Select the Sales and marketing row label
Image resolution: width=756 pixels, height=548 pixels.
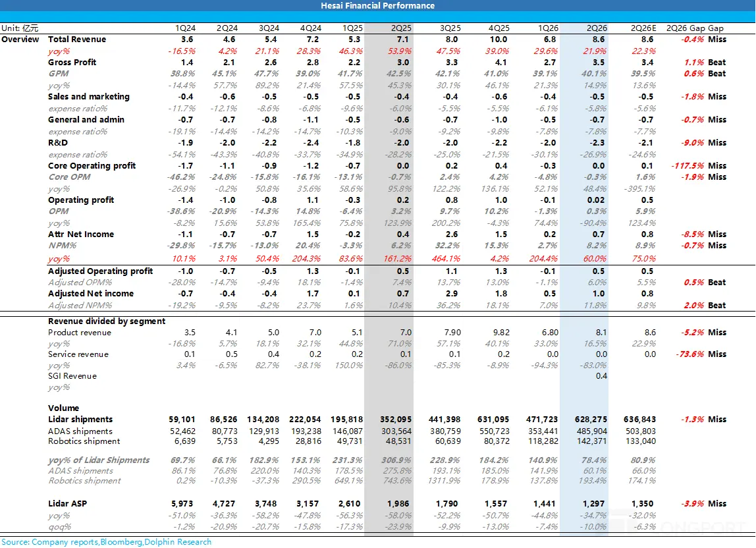[89, 96]
